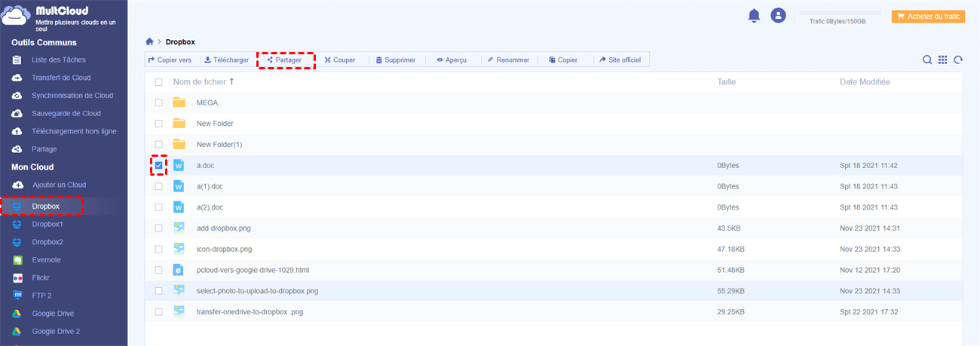Open the notifications bell

[753, 15]
